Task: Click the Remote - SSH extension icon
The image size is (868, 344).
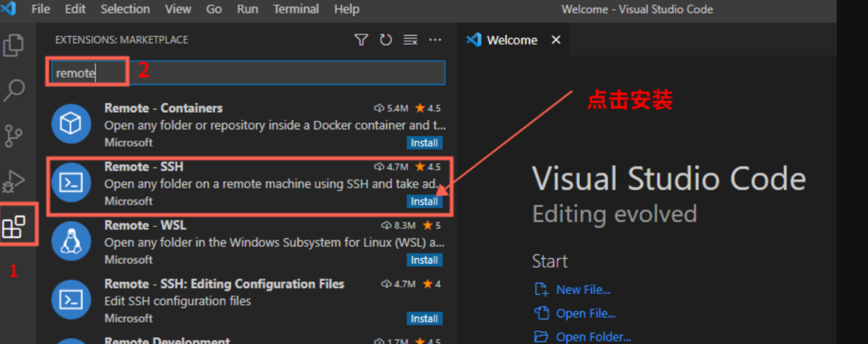Action: coord(71,182)
